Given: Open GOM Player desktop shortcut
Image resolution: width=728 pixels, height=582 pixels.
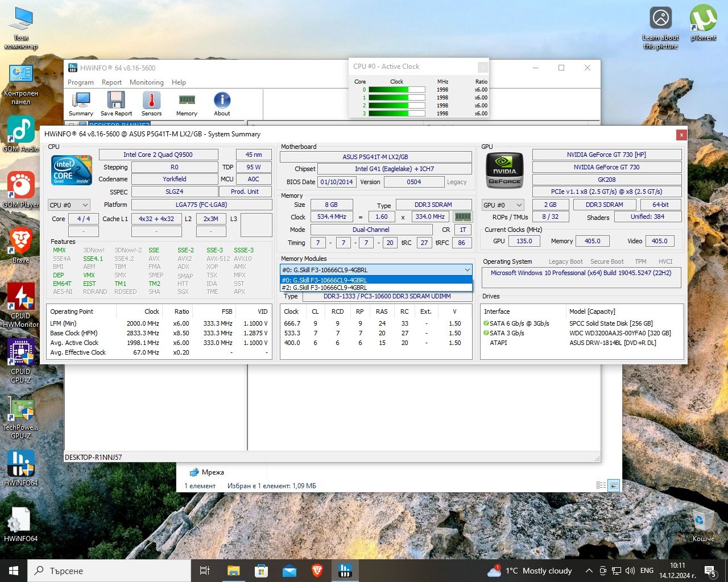Looking at the screenshot, I should click(x=21, y=189).
